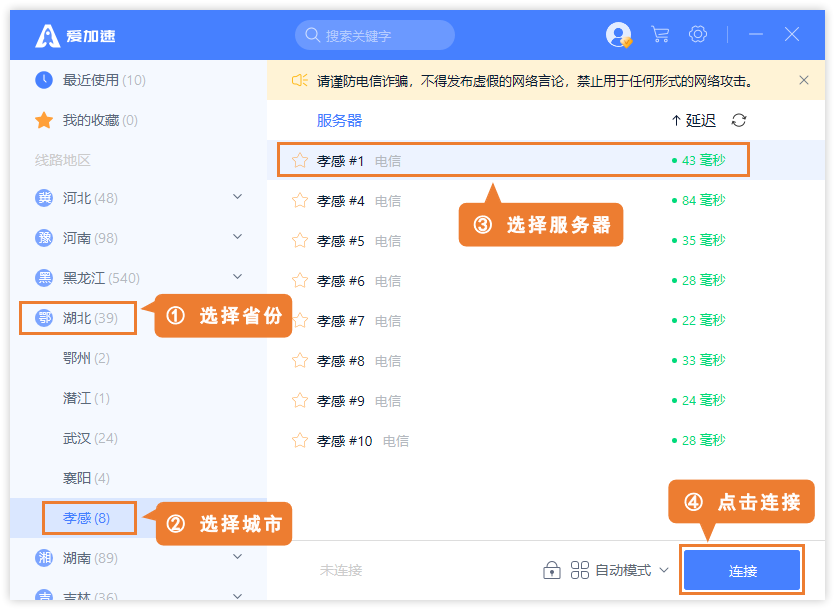The width and height of the screenshot is (835, 610).
Task: Click the refresh latency icon
Action: [739, 120]
